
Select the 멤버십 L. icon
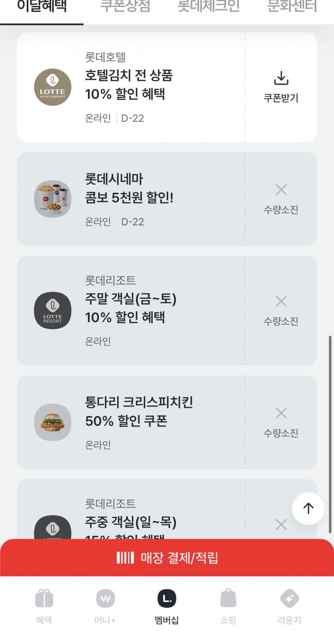point(167,599)
